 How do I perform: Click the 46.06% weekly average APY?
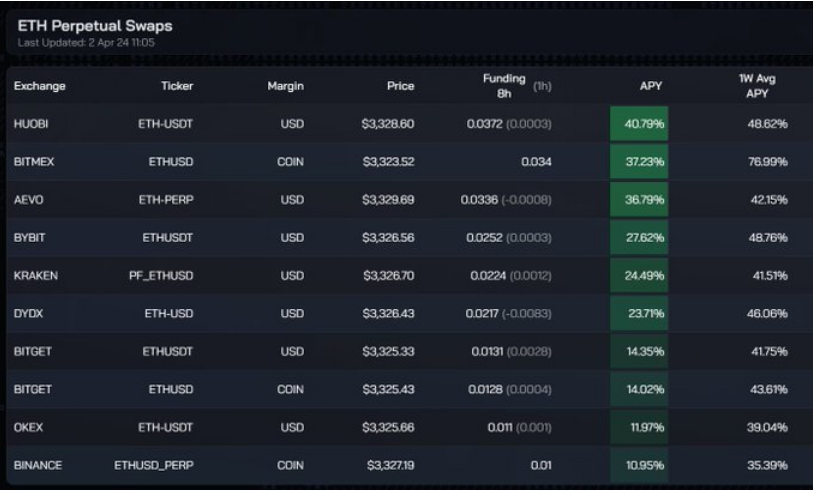768,313
